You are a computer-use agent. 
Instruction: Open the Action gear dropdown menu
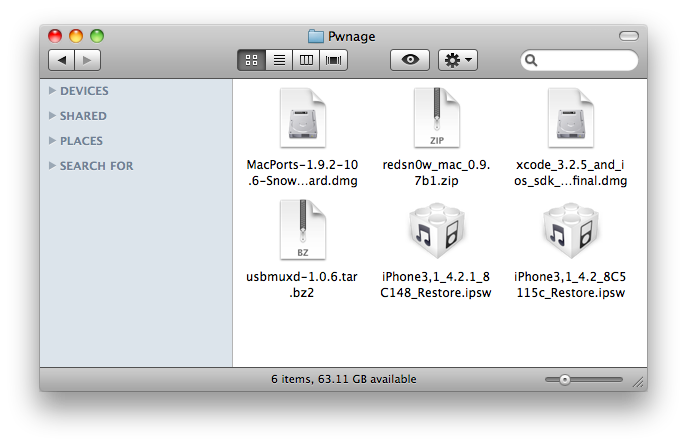pos(459,60)
